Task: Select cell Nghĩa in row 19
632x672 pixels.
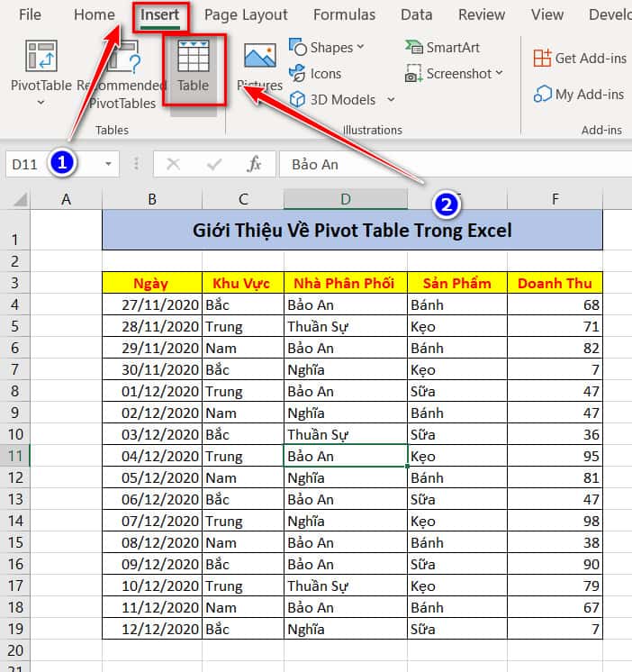Action: click(346, 629)
